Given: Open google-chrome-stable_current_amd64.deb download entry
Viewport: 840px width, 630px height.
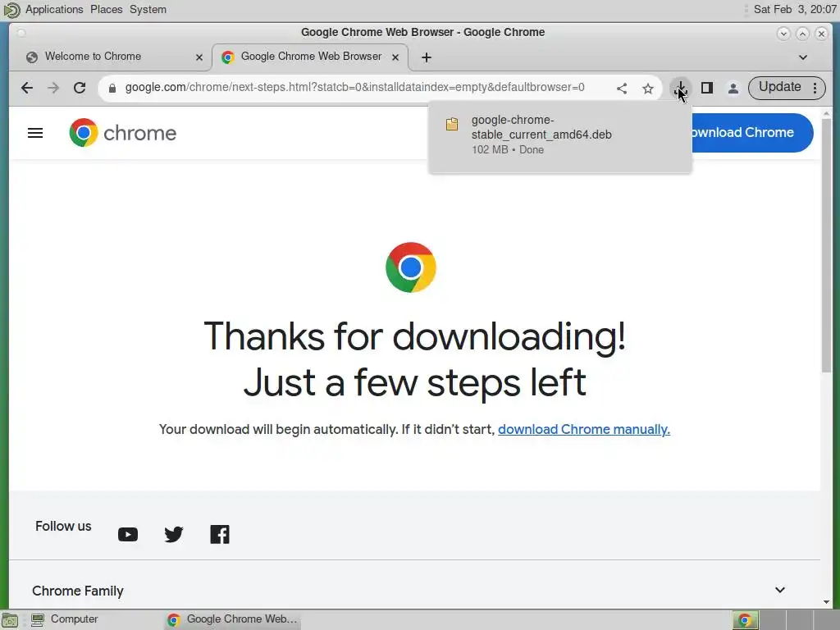Looking at the screenshot, I should [x=559, y=135].
